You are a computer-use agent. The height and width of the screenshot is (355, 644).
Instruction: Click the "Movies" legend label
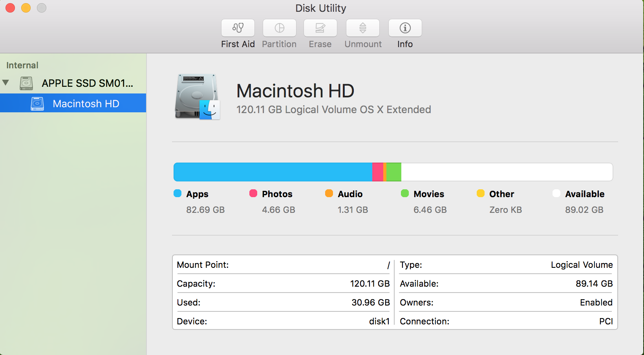(x=429, y=194)
